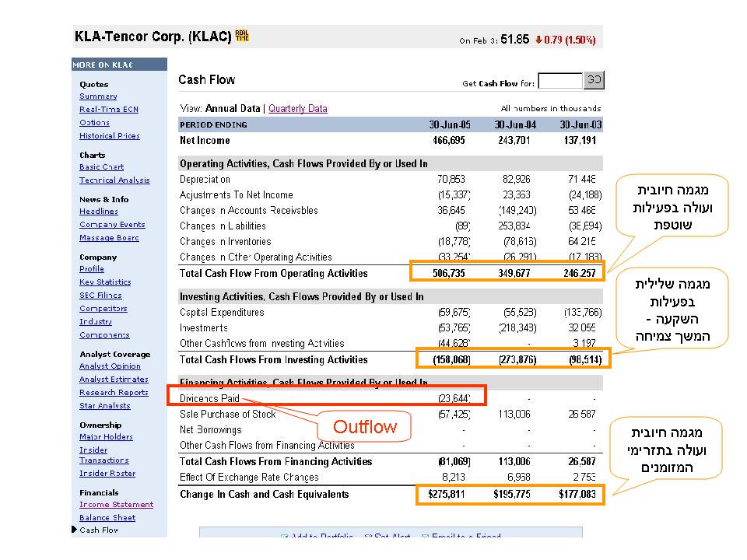The image size is (747, 560).
Task: Open Technical Analysis under Charts
Action: pos(114,180)
